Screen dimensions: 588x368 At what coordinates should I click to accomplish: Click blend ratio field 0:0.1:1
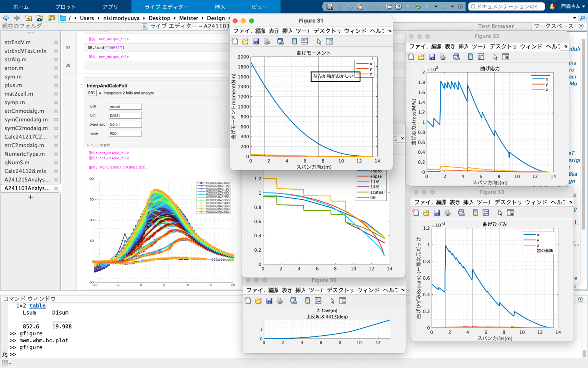(x=125, y=124)
